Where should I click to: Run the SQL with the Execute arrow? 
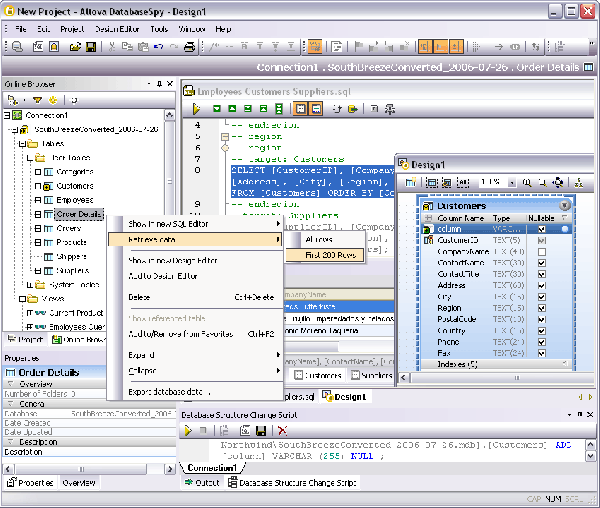197,108
